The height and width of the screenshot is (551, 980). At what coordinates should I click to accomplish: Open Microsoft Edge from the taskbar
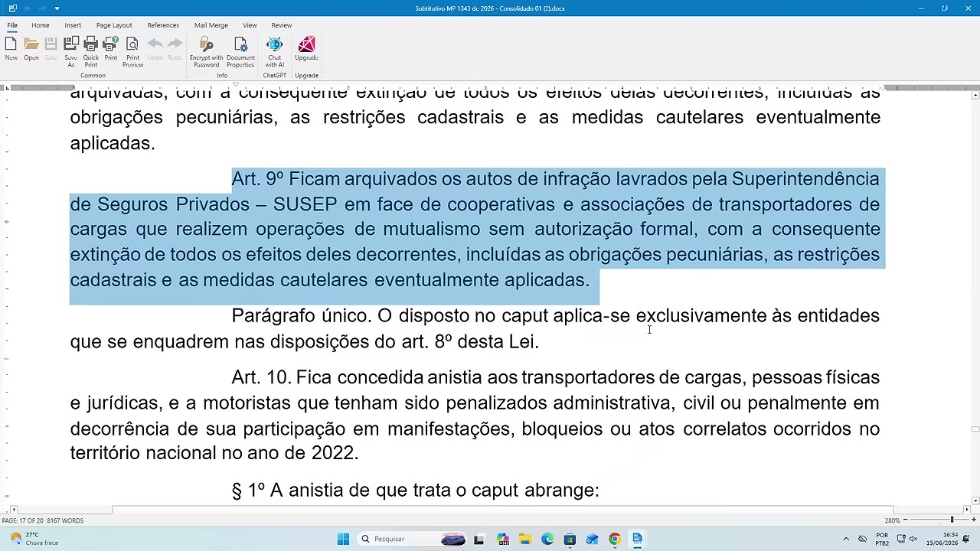[547, 539]
